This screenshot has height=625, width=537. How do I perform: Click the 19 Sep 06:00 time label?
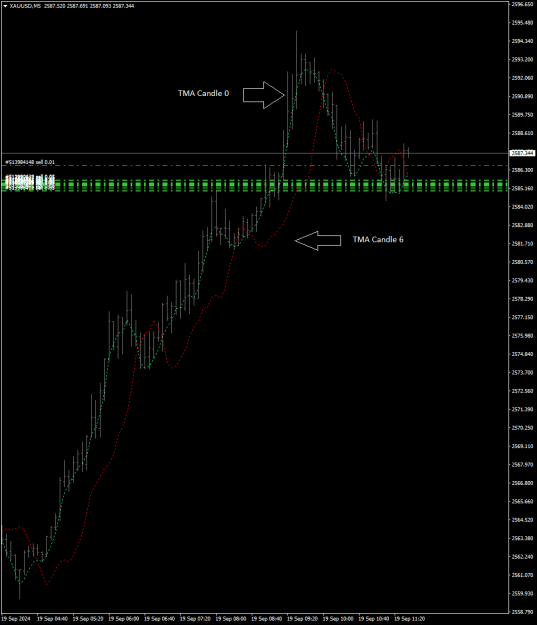(x=124, y=619)
